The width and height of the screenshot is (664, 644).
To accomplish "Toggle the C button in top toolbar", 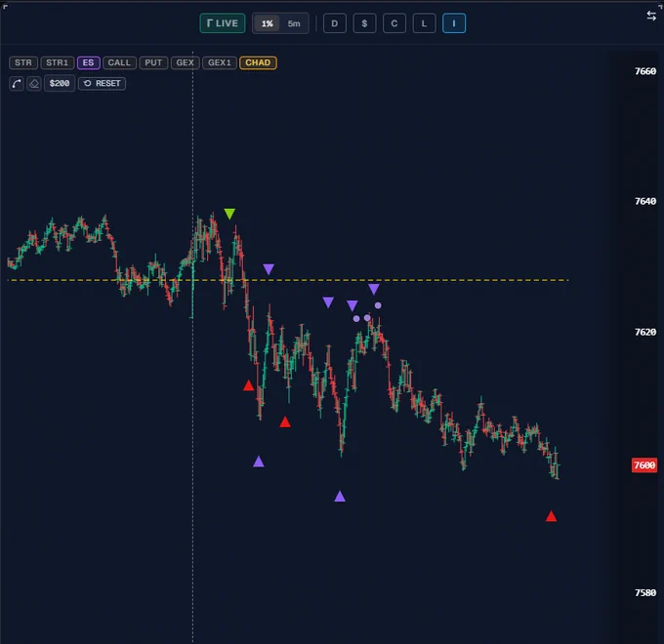I will point(394,23).
